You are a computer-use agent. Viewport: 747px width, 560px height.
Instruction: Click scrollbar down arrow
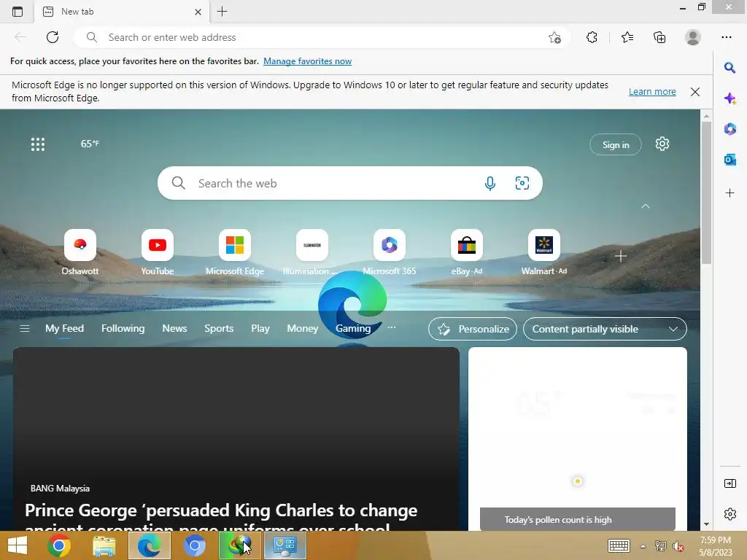tap(706, 524)
